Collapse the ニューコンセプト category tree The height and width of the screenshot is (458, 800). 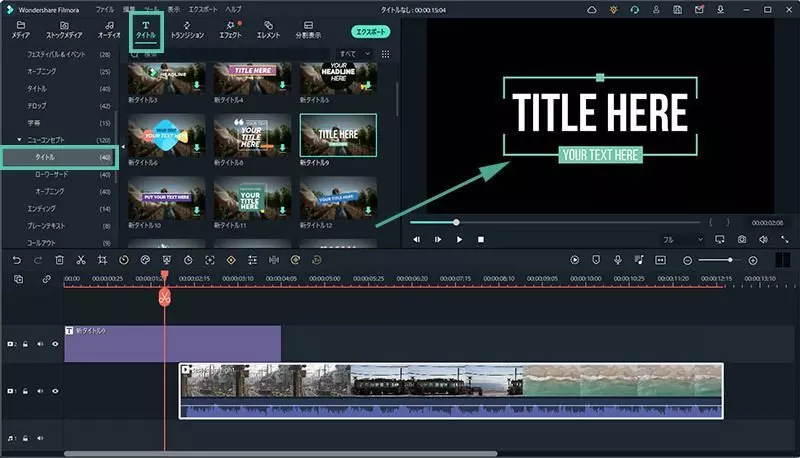pos(19,140)
